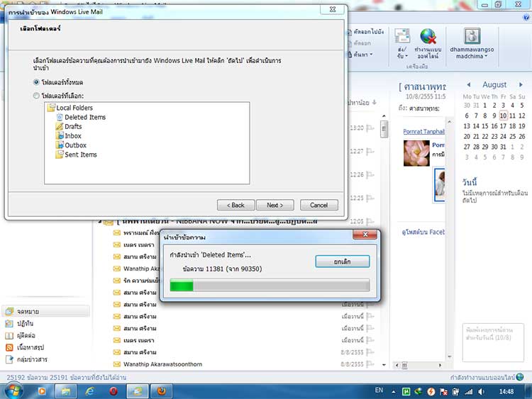This screenshot has height=399, width=532.
Task: Click the Next > button
Action: click(x=275, y=205)
